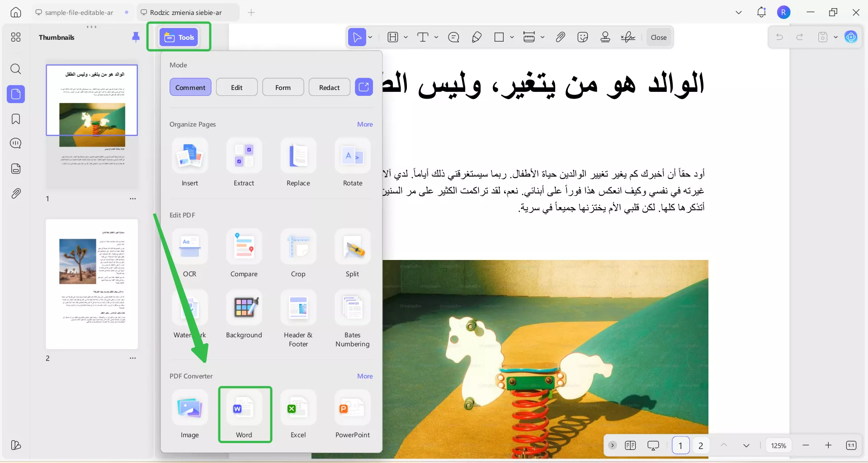
Task: Click More next to Organize Pages
Action: coord(364,124)
